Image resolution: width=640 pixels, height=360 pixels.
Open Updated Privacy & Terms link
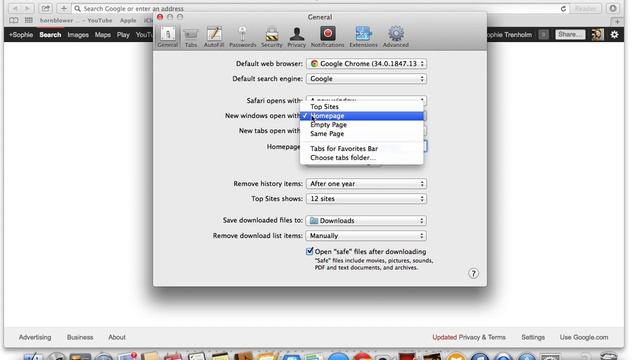click(469, 337)
